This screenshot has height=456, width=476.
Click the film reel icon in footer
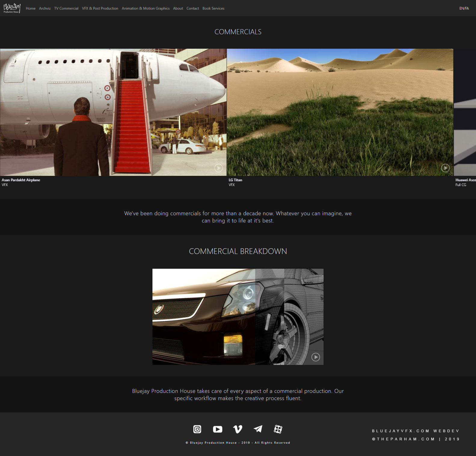click(278, 429)
